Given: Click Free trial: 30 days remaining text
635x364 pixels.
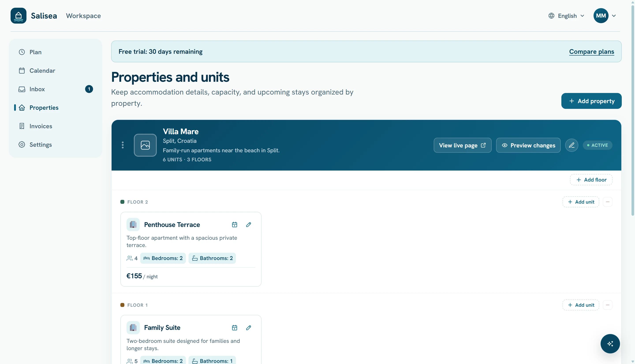Looking at the screenshot, I should [160, 52].
